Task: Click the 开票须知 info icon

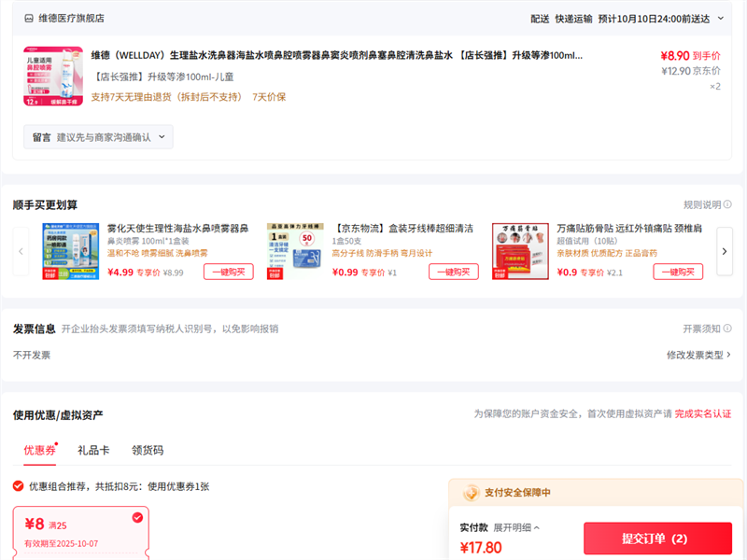Action: click(727, 329)
